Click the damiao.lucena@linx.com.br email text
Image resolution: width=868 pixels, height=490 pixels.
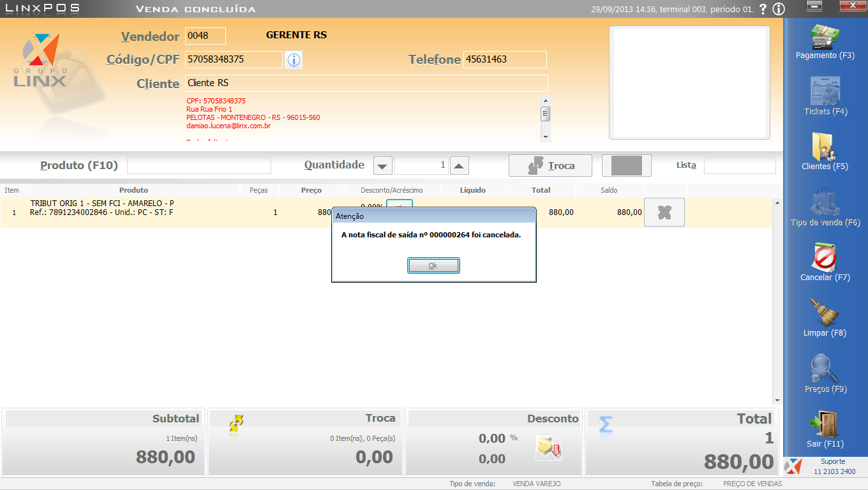(228, 126)
